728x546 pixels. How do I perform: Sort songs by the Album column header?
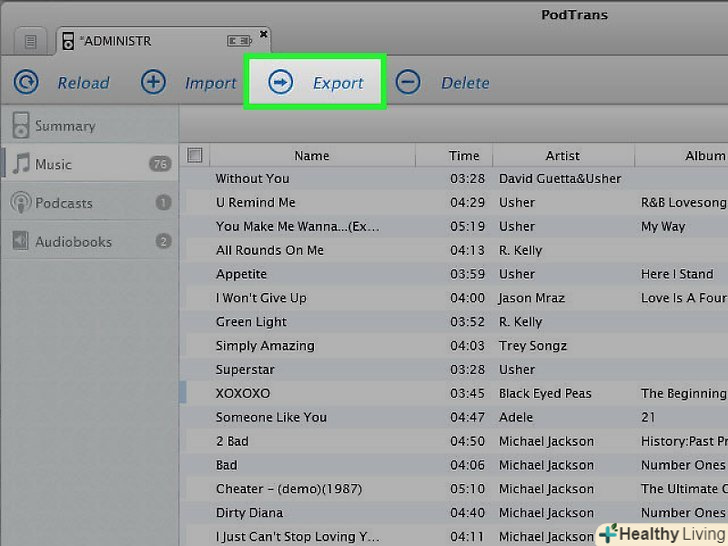704,156
